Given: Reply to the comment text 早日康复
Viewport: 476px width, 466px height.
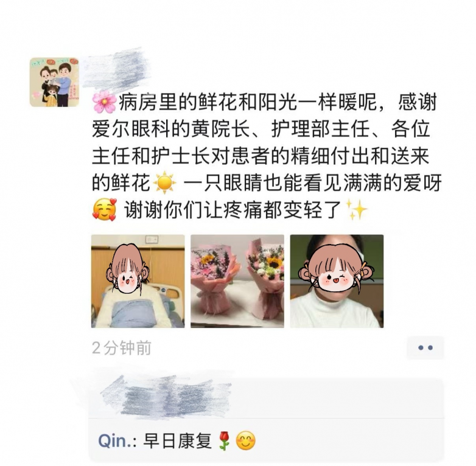Looking at the screenshot, I should (x=178, y=441).
